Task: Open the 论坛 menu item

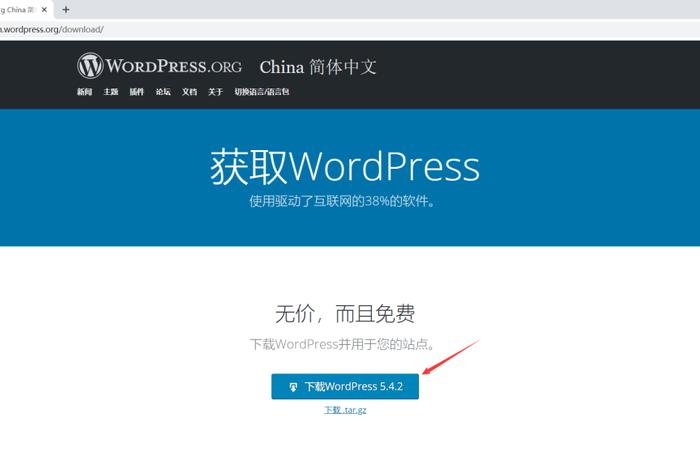Action: 163,92
